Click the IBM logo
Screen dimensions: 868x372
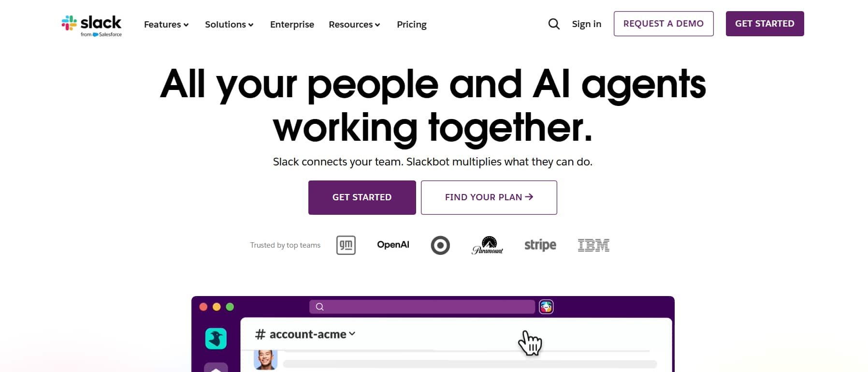tap(593, 245)
